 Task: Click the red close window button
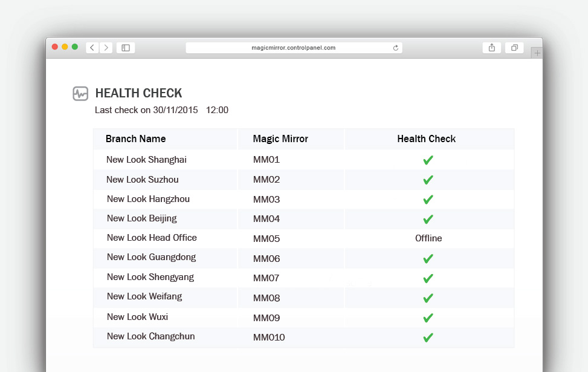tap(55, 47)
